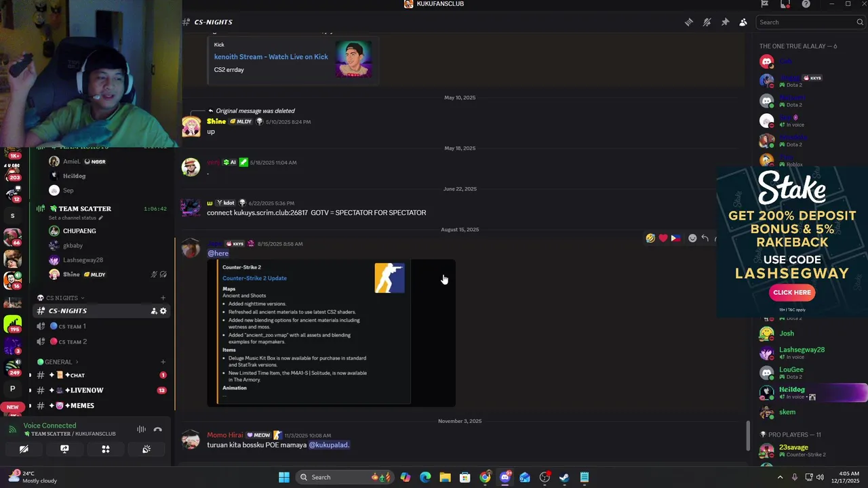Click the Discord Search field
Screen dimensions: 868x488
pos(811,22)
